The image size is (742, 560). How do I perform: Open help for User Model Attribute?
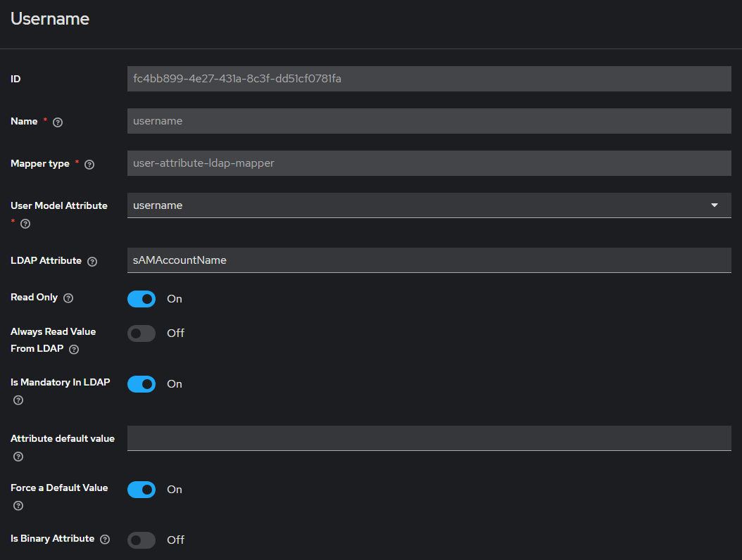(25, 224)
